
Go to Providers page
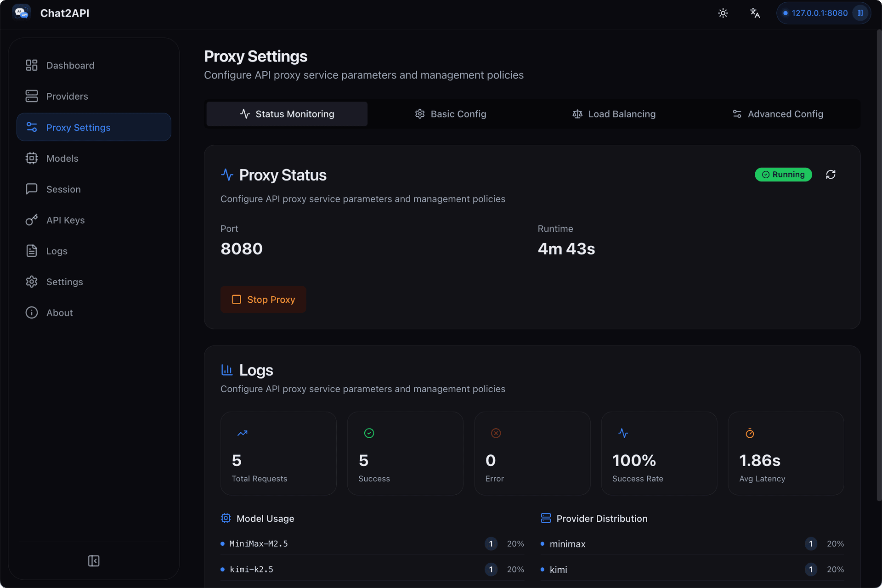[x=94, y=96]
